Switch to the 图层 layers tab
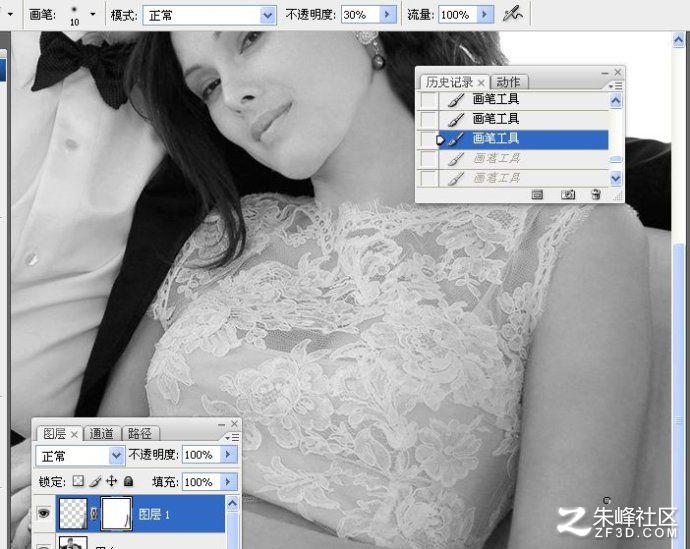690x549 pixels. pos(55,434)
